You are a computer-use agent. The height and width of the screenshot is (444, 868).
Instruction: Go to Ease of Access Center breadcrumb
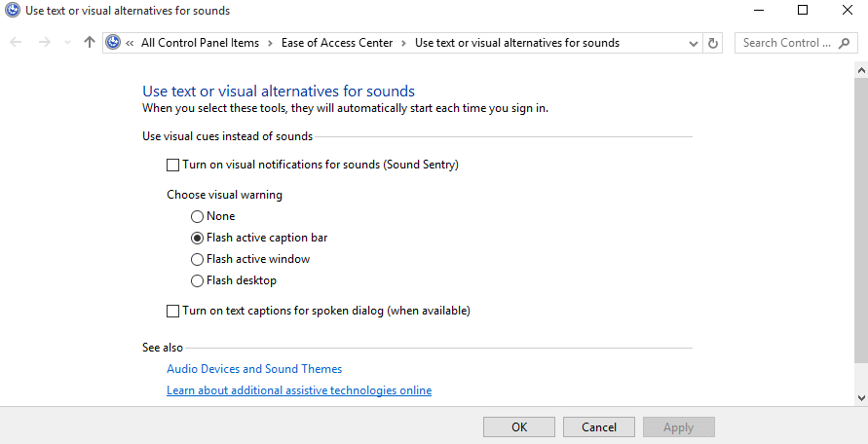coord(337,43)
